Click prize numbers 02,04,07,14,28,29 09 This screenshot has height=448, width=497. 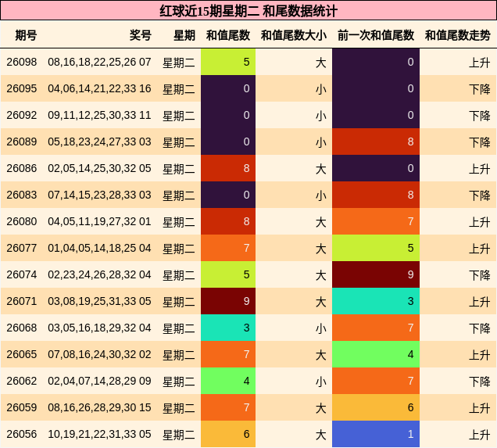[99, 381]
